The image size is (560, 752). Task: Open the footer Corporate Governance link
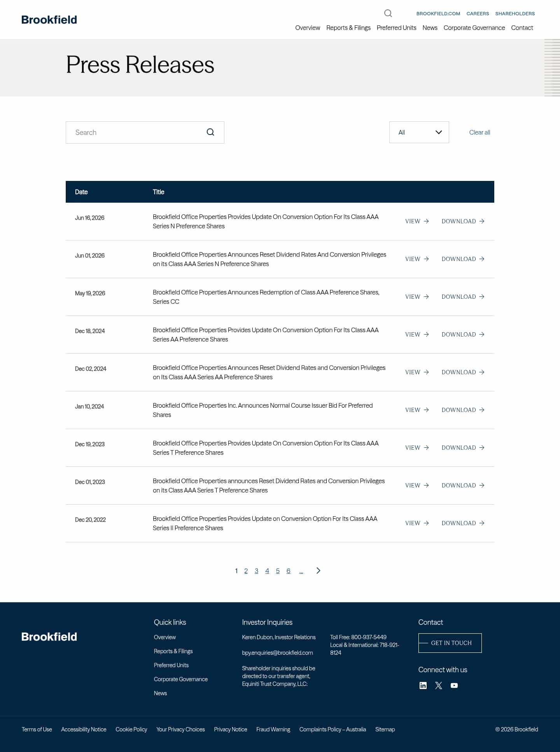coord(180,679)
